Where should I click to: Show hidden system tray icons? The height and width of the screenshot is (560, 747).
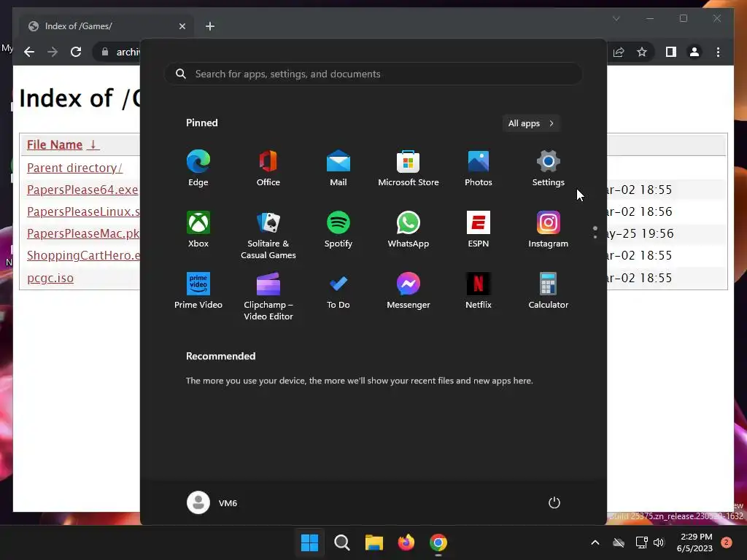click(x=595, y=542)
